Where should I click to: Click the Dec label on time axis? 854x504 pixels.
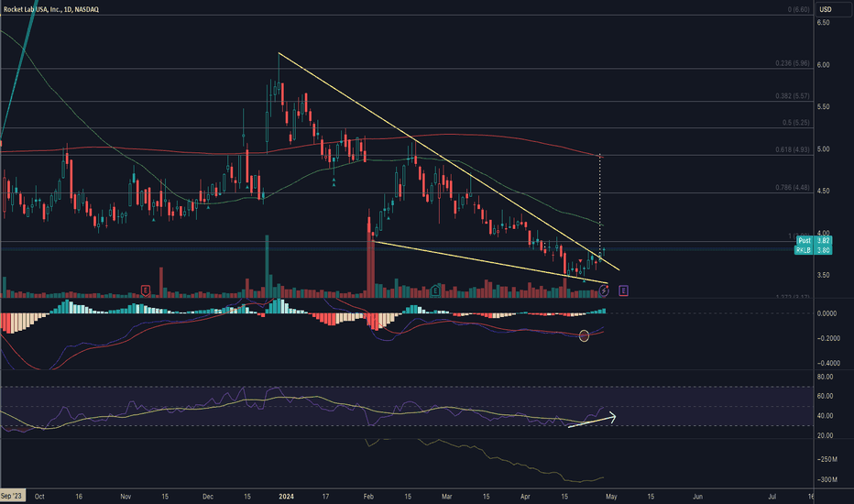coord(207,497)
